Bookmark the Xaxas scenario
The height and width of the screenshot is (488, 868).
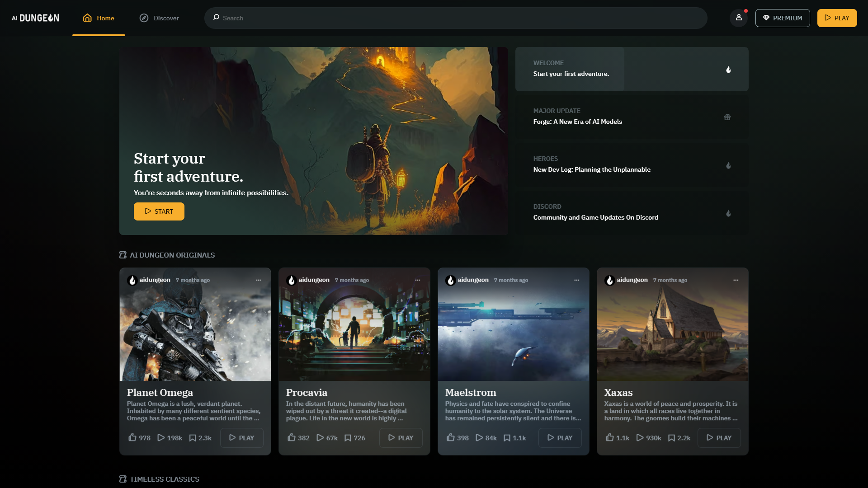[x=679, y=437]
